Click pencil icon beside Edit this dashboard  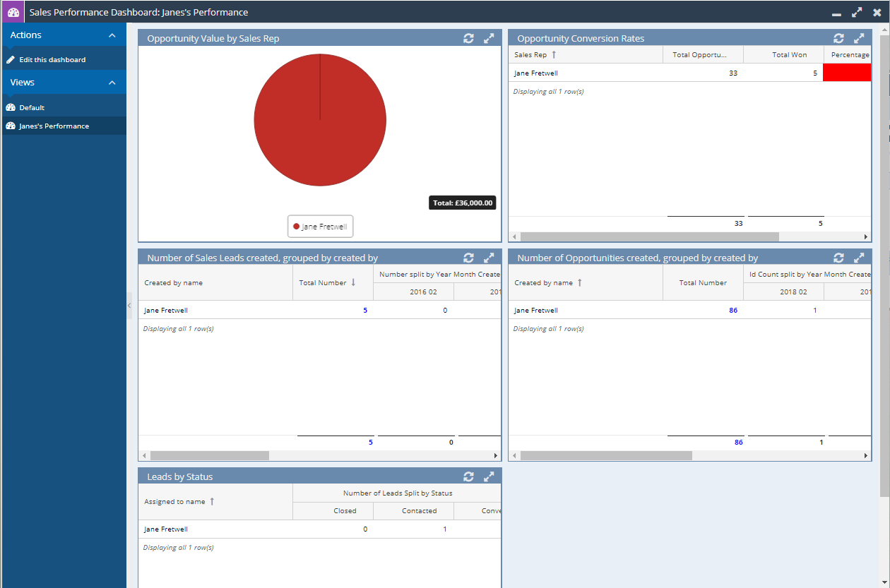pyautogui.click(x=11, y=59)
